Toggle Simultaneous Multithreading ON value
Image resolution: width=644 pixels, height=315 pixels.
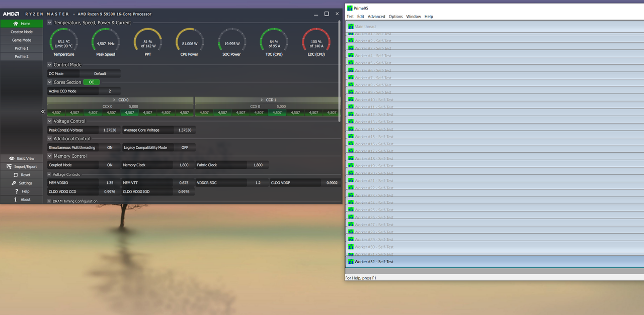(110, 148)
